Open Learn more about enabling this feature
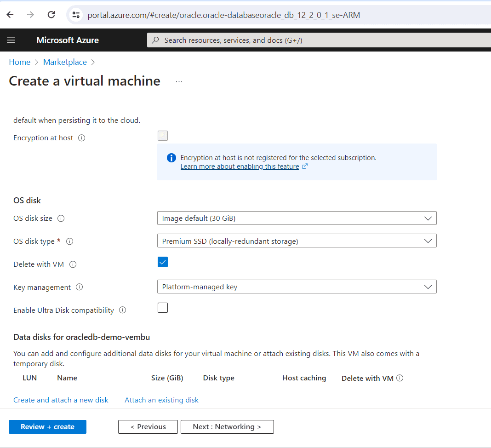This screenshot has width=491, height=448. coord(240,167)
